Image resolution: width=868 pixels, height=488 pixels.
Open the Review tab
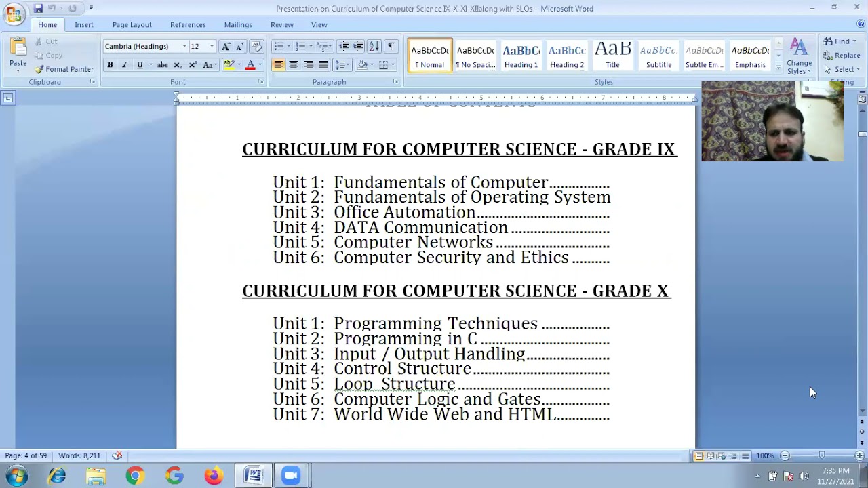282,24
